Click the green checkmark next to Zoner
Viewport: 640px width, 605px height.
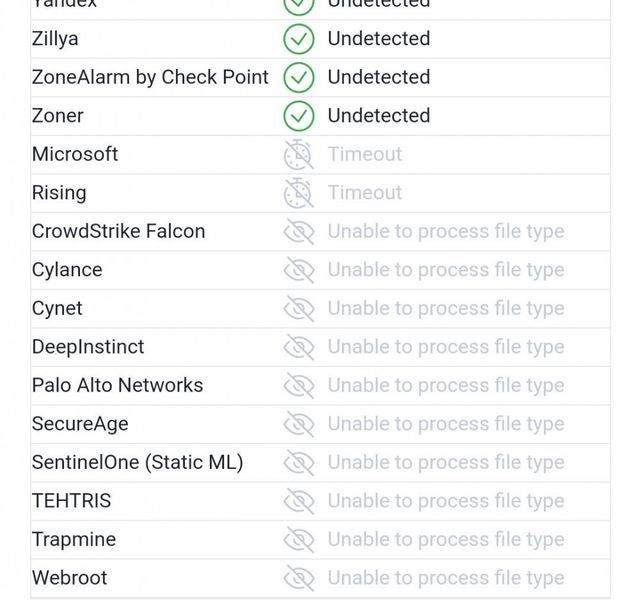click(298, 116)
